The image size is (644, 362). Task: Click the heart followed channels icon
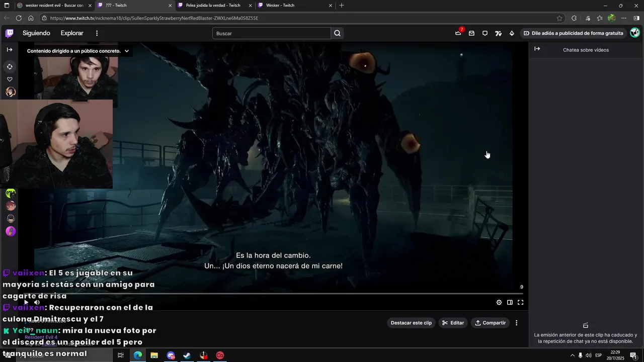[x=10, y=79]
